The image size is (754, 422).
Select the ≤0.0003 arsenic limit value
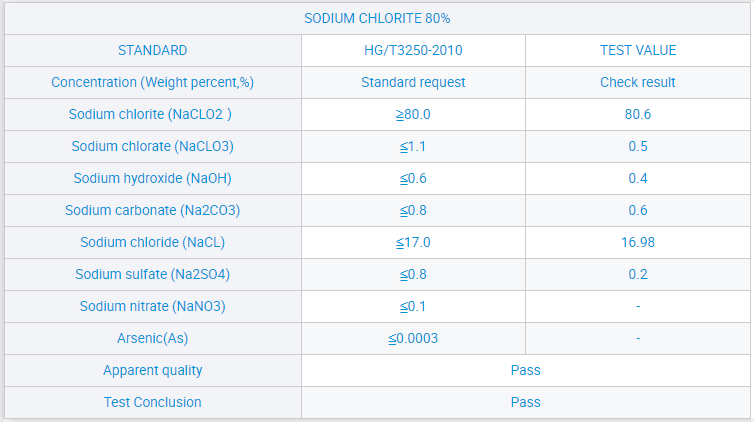coord(413,338)
